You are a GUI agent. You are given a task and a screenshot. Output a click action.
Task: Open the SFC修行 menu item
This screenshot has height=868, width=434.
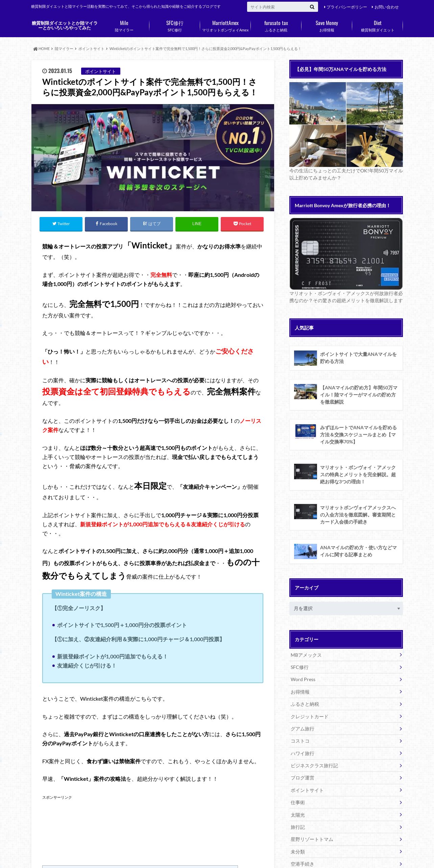tap(175, 26)
